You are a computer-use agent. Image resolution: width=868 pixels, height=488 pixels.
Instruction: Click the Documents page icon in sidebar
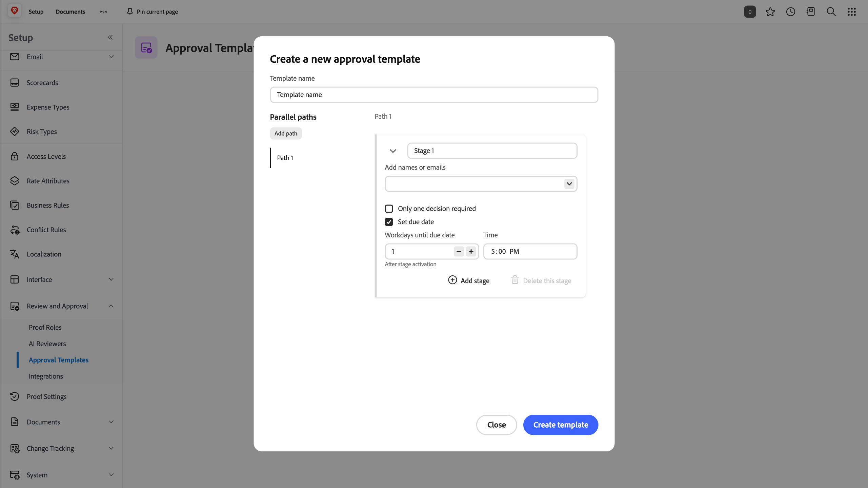(15, 422)
